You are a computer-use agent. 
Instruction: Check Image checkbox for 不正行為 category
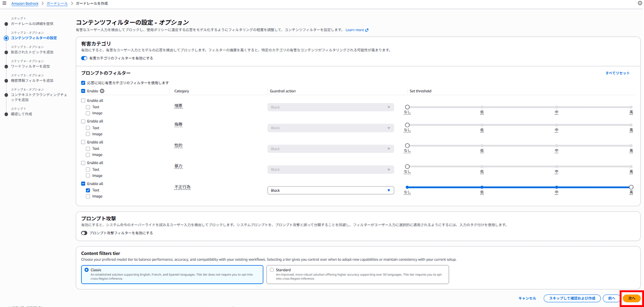click(88, 196)
